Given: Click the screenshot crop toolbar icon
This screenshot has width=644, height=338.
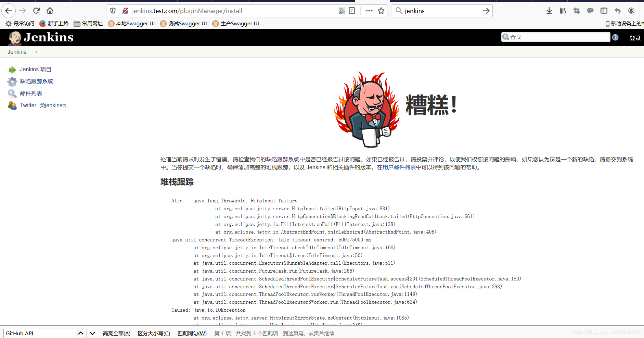Looking at the screenshot, I should tap(577, 11).
